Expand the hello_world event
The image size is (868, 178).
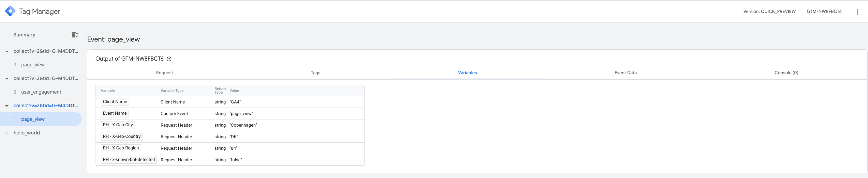point(7,133)
